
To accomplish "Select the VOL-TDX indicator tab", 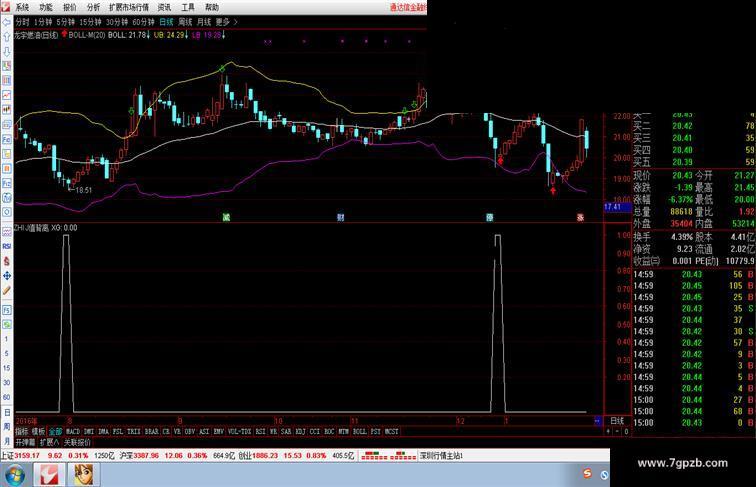I will pos(239,431).
